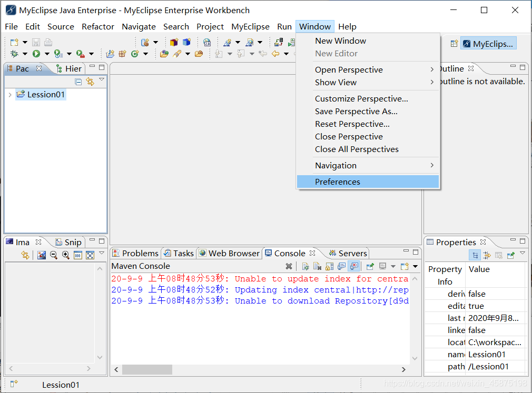Click the Open Web Browser globe icon
Image resolution: width=532 pixels, height=393 pixels.
(x=207, y=42)
